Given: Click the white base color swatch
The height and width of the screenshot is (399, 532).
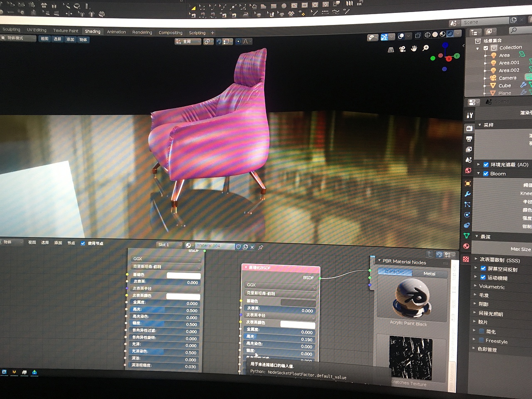Looking at the screenshot, I should [x=184, y=276].
